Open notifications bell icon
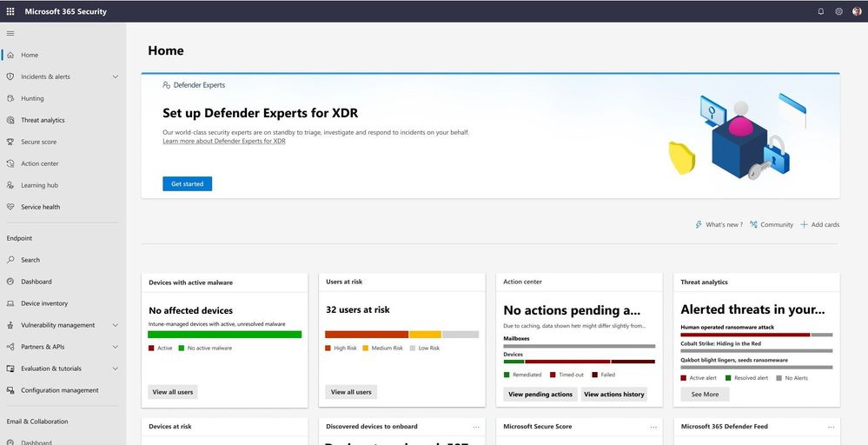Screen dimensions: 868x445 tap(821, 11)
